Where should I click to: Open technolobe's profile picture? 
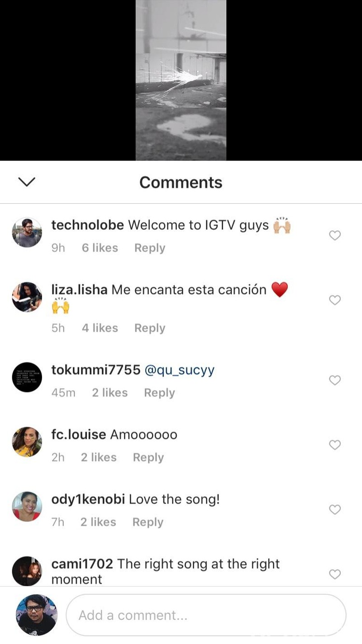pyautogui.click(x=27, y=233)
